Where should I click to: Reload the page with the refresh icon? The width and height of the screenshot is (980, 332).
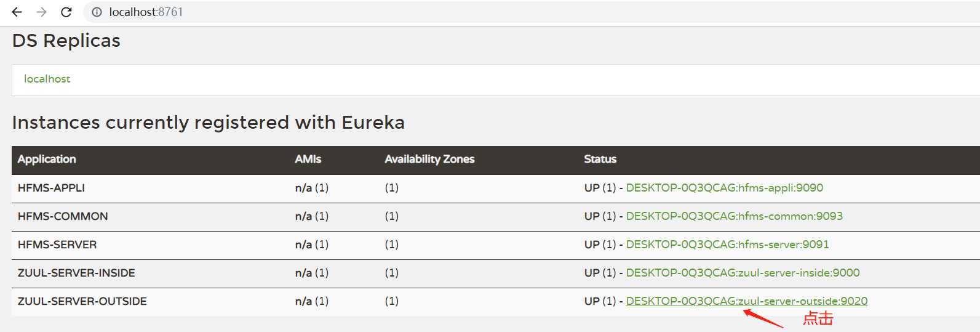[x=66, y=12]
